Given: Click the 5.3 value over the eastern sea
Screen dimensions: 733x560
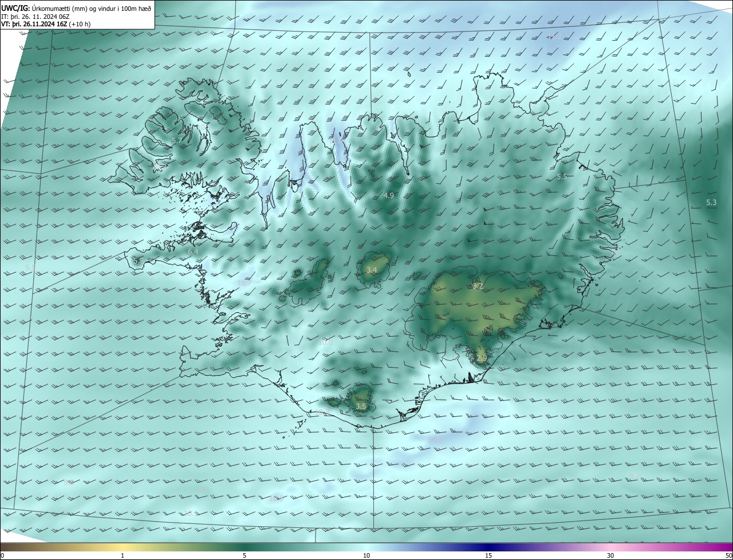Looking at the screenshot, I should click(x=711, y=203).
